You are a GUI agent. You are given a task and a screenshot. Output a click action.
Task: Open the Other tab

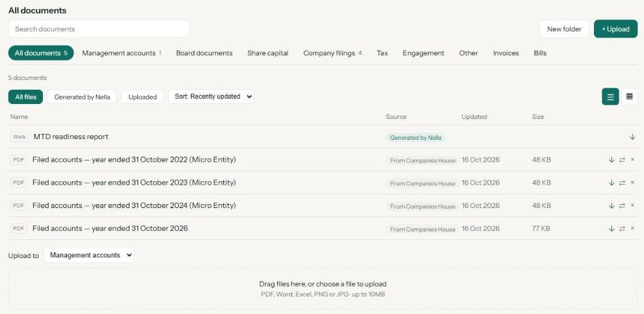click(x=468, y=53)
